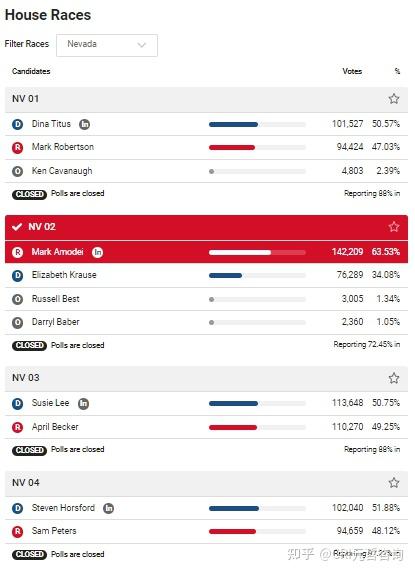Screen dimensions: 415x575
Task: Click candidate name April Becker
Action: tap(55, 427)
